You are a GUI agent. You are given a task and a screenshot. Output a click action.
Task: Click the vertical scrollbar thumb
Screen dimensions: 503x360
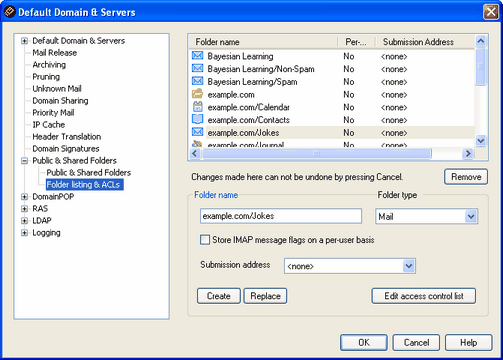click(481, 67)
